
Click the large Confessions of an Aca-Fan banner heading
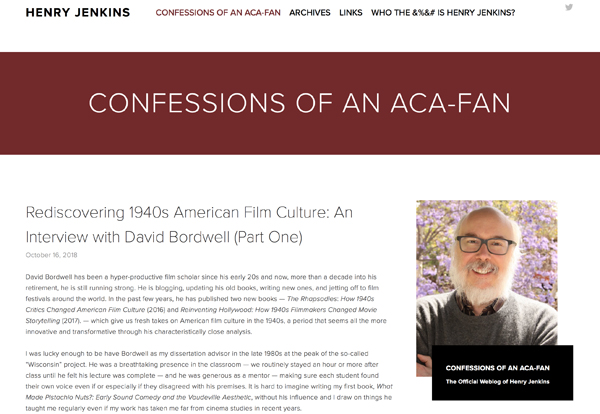pyautogui.click(x=300, y=103)
